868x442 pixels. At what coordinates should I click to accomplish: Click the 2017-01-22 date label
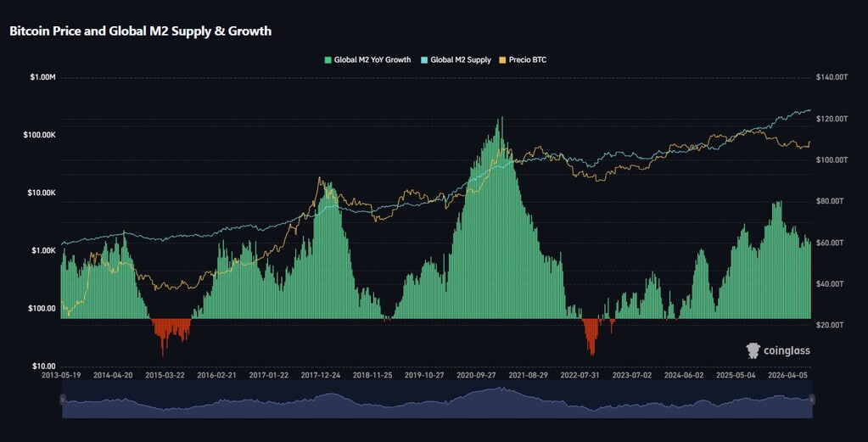pyautogui.click(x=268, y=375)
